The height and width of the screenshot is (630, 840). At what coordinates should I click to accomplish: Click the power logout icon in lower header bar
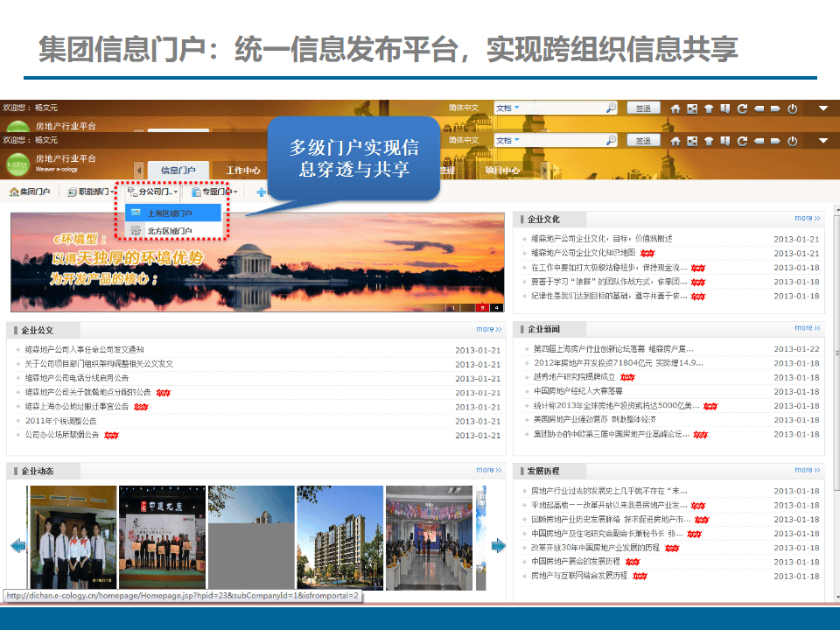point(793,141)
